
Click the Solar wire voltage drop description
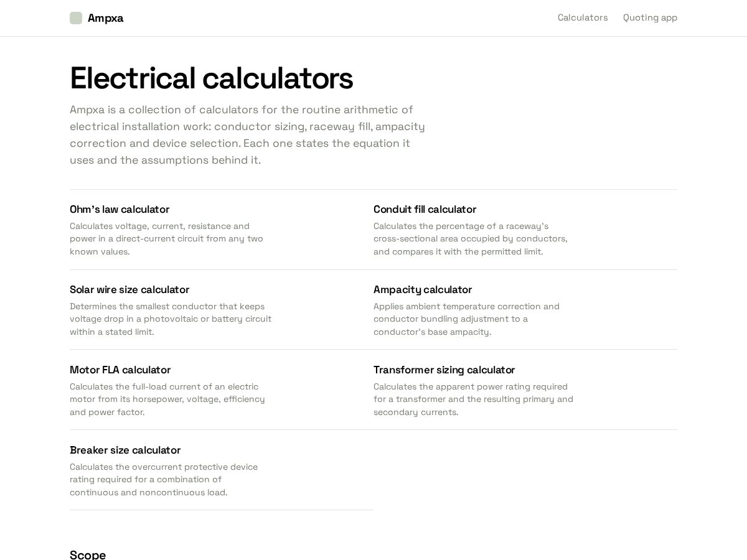[171, 319]
